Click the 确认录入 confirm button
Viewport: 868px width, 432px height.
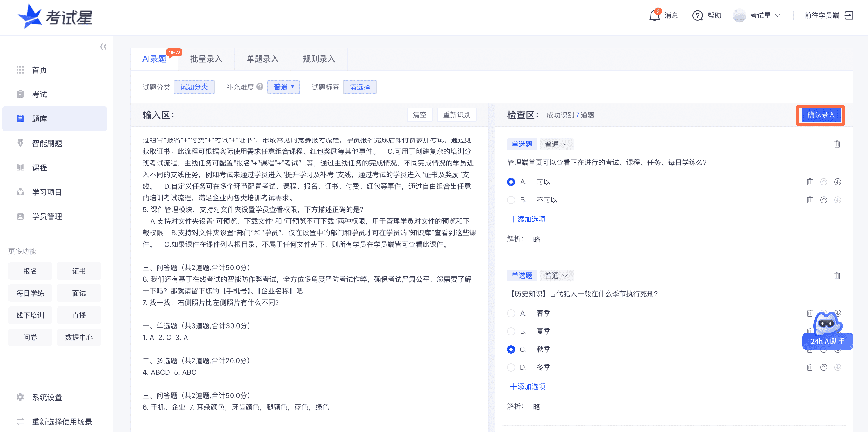[821, 115]
